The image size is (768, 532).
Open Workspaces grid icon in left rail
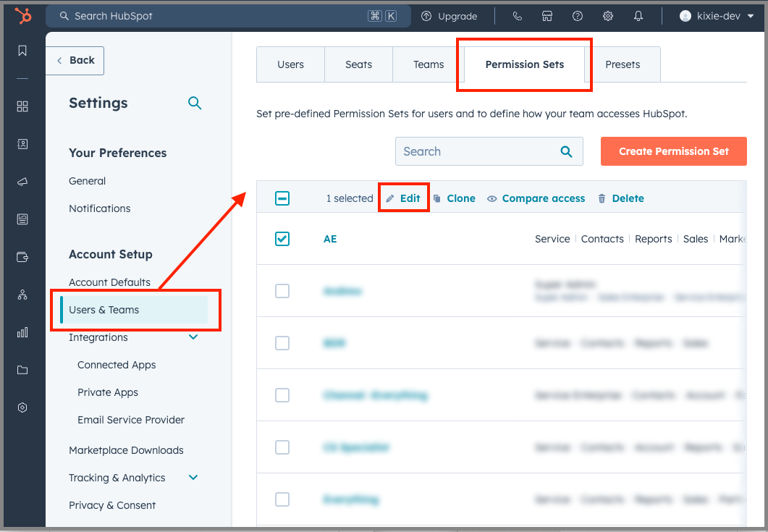point(22,106)
